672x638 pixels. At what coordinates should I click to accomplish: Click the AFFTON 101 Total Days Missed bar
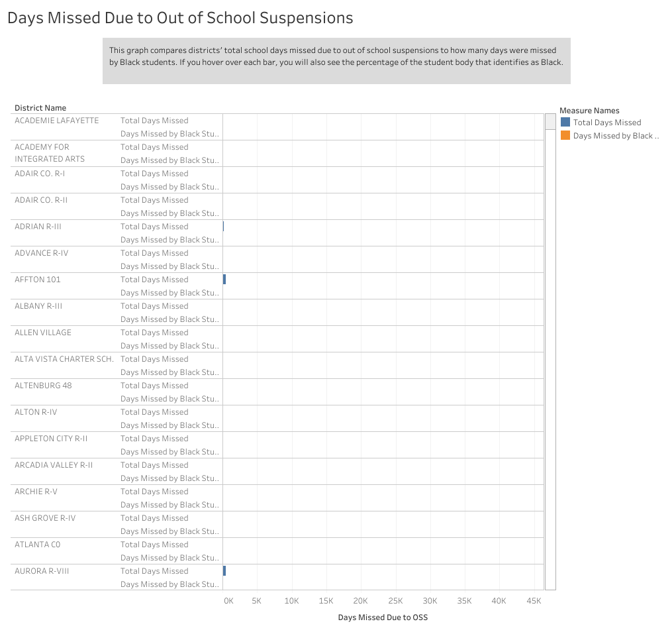coord(224,280)
